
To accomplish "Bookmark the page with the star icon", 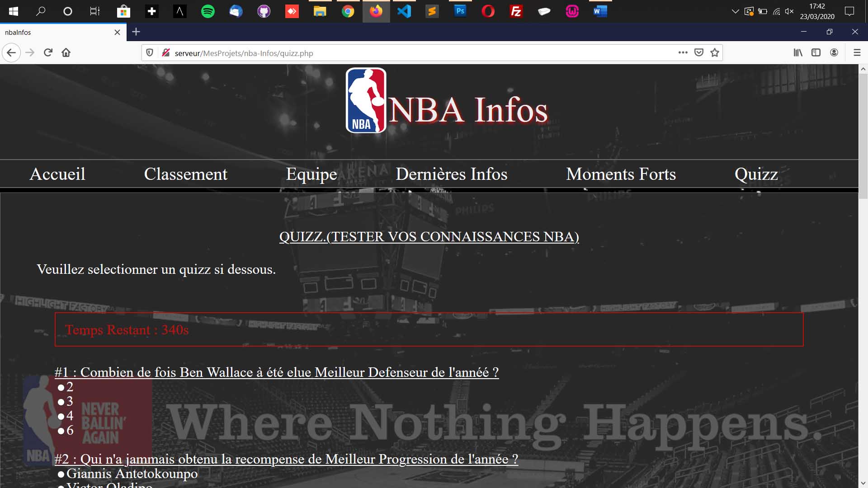I will coord(714,52).
